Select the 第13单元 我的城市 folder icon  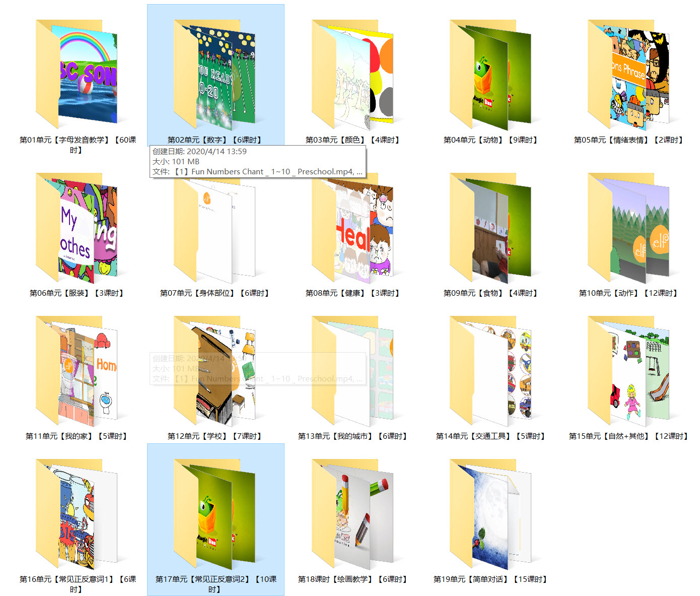(x=353, y=371)
